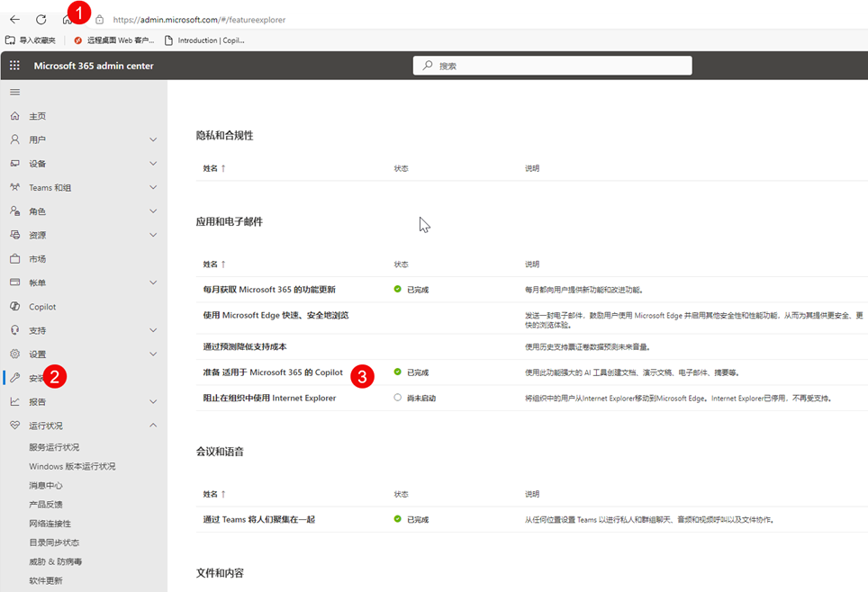Click green completed icon for 每月获取 Microsoft 365
This screenshot has width=868, height=592.
397,289
